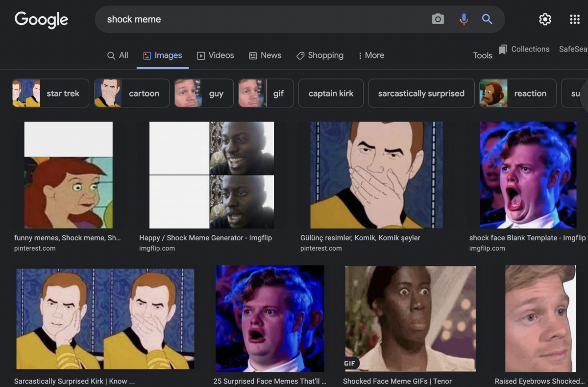The width and height of the screenshot is (588, 387).
Task: Open Collections bookmark icon
Action: coord(503,50)
